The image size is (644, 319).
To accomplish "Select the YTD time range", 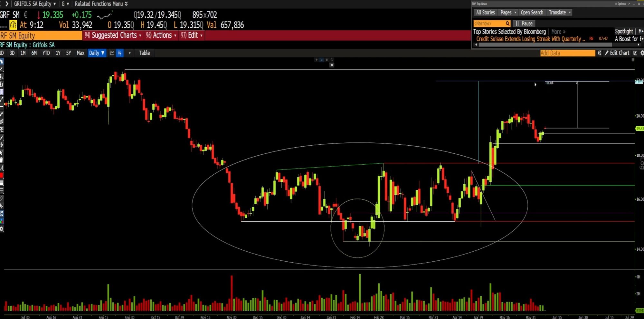I will [46, 53].
